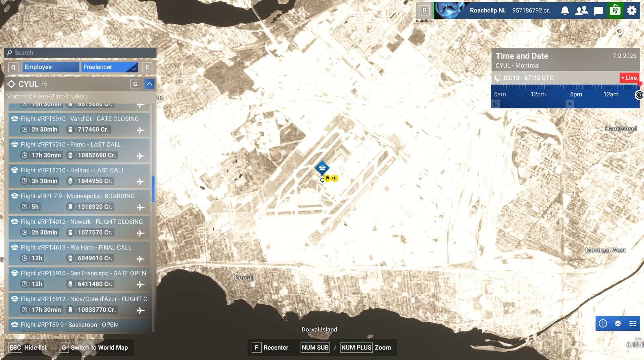Open the chat message icon
The height and width of the screenshot is (360, 644).
coord(598,11)
